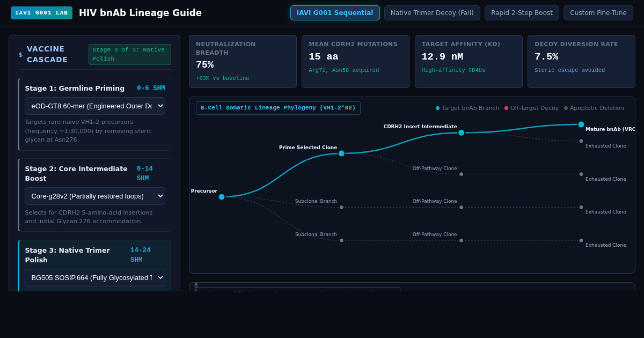Select the Mature bnAb node
Screen dimensions: 644x338
pos(581,124)
